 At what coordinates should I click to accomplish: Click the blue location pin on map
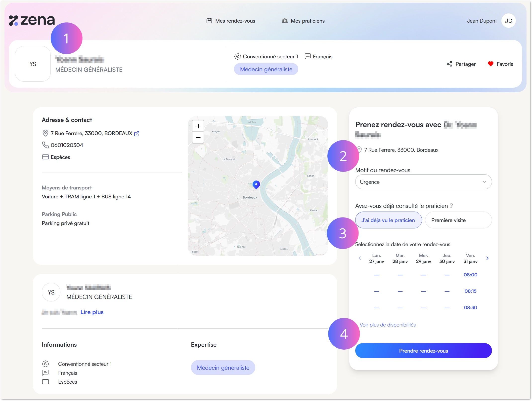pyautogui.click(x=256, y=184)
